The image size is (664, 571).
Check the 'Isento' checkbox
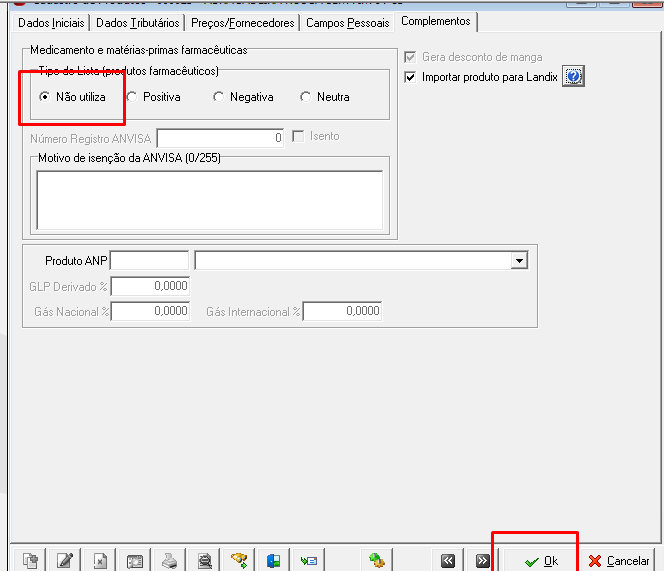[x=298, y=136]
